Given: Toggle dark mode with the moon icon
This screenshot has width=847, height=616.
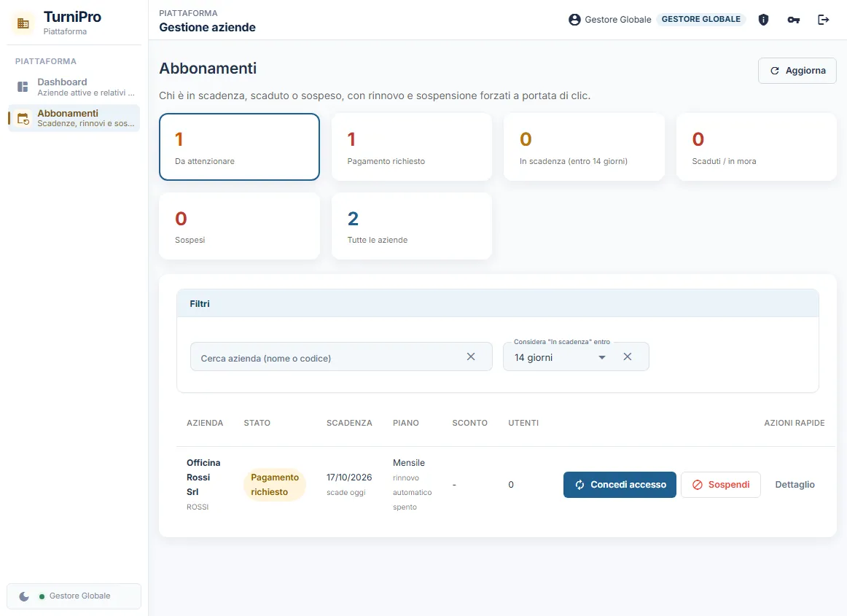Looking at the screenshot, I should click(24, 596).
